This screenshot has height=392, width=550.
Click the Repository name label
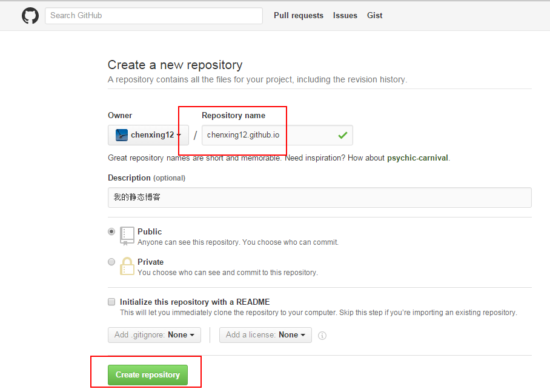[234, 116]
